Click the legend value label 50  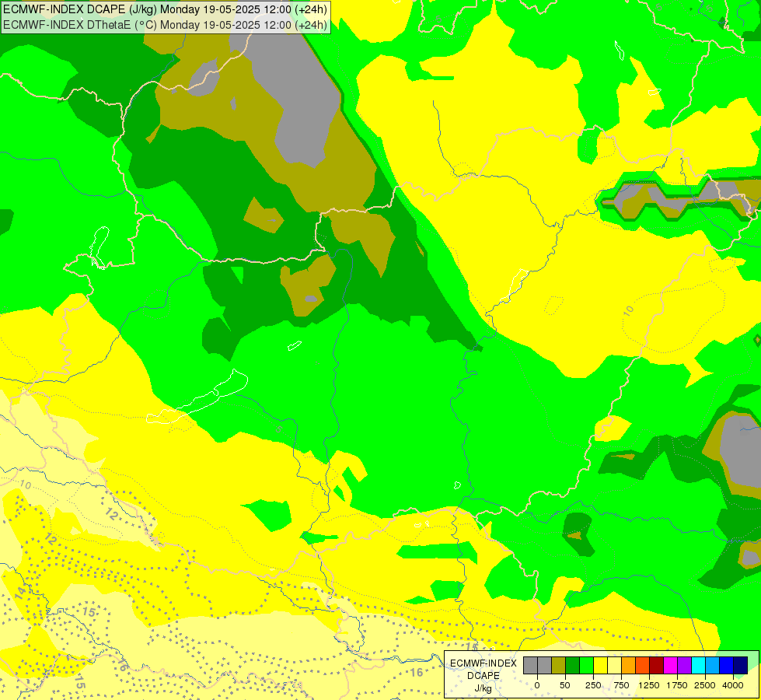tap(565, 685)
